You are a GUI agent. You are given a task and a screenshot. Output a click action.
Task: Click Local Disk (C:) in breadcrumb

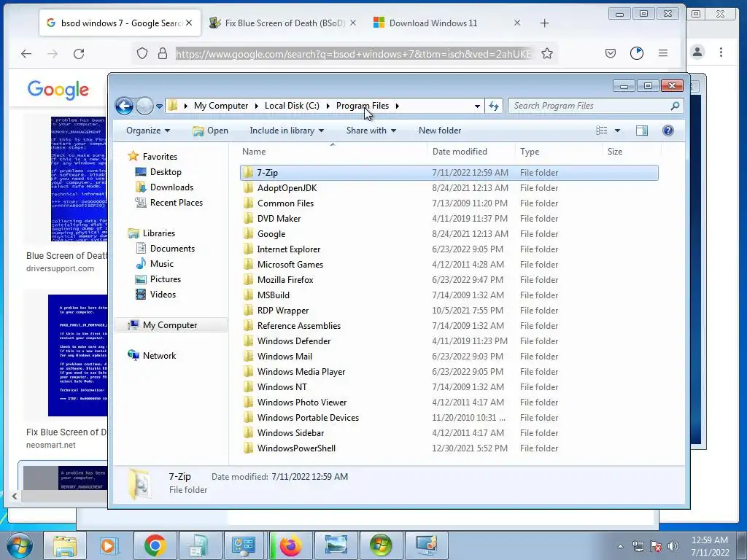click(x=292, y=106)
